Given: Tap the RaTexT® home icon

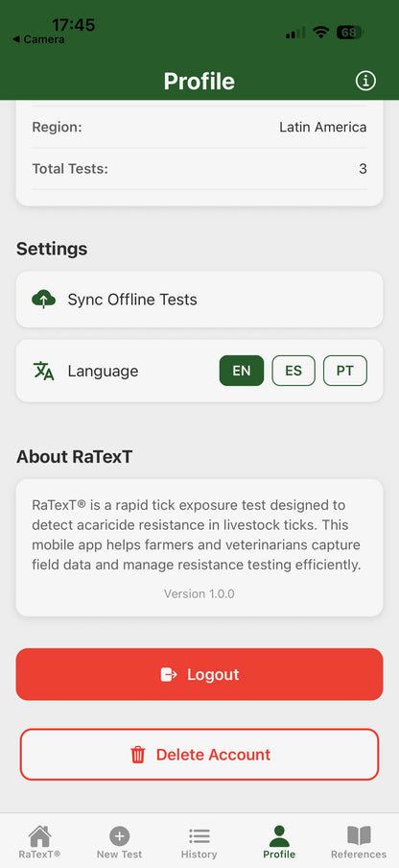Looking at the screenshot, I should pos(39,834).
